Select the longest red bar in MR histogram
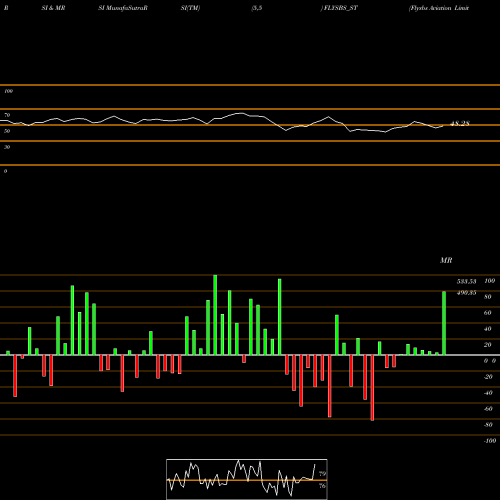 click(x=372, y=388)
